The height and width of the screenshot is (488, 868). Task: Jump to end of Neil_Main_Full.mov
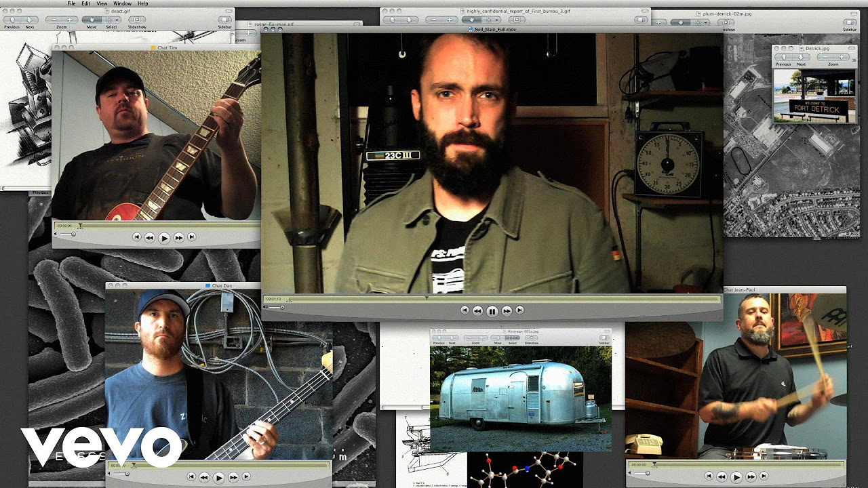tap(519, 310)
